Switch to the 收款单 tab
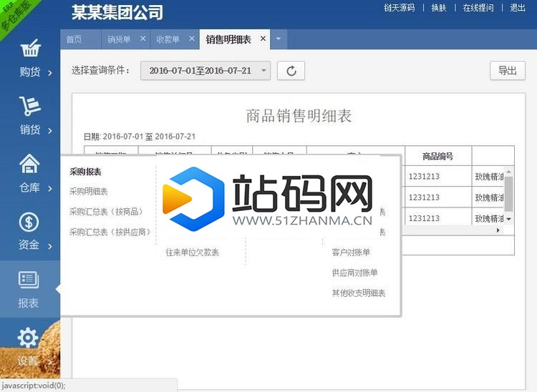Viewport: 537px width, 392px height. 168,39
